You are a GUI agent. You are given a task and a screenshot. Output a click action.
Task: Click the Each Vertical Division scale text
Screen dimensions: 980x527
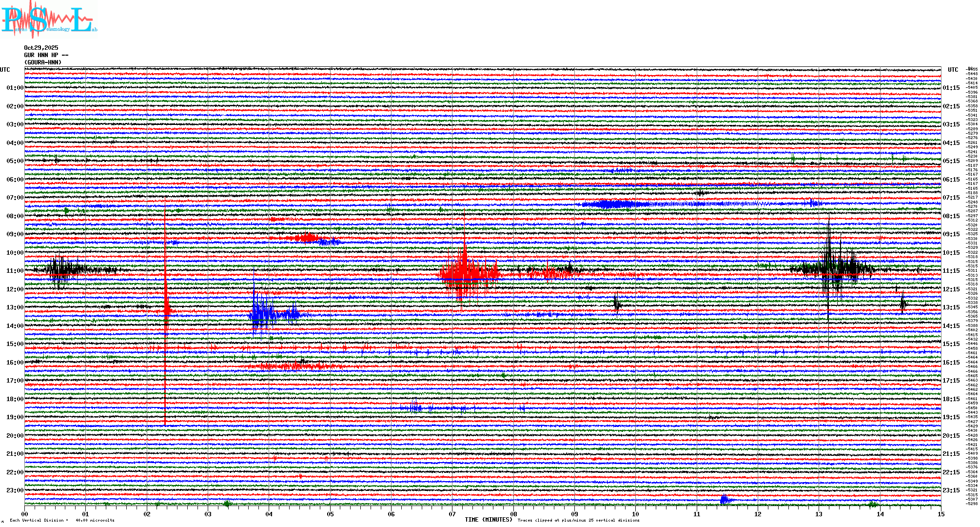(62, 520)
